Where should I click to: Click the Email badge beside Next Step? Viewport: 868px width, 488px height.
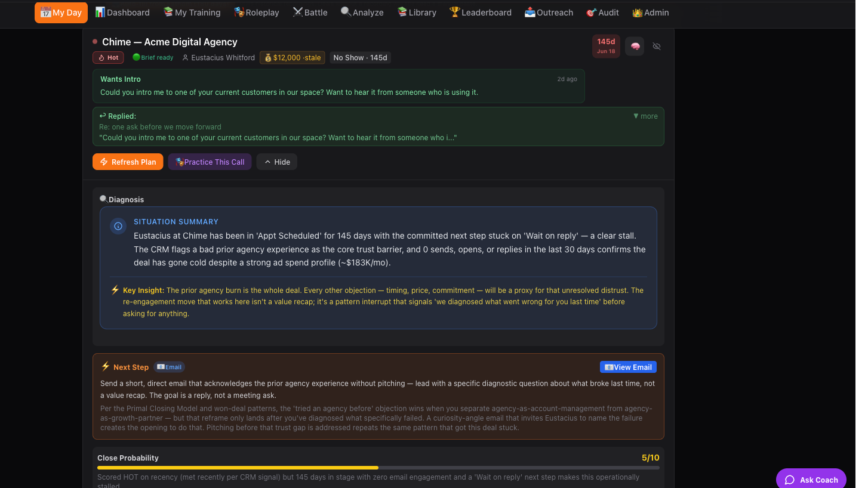[x=170, y=367]
